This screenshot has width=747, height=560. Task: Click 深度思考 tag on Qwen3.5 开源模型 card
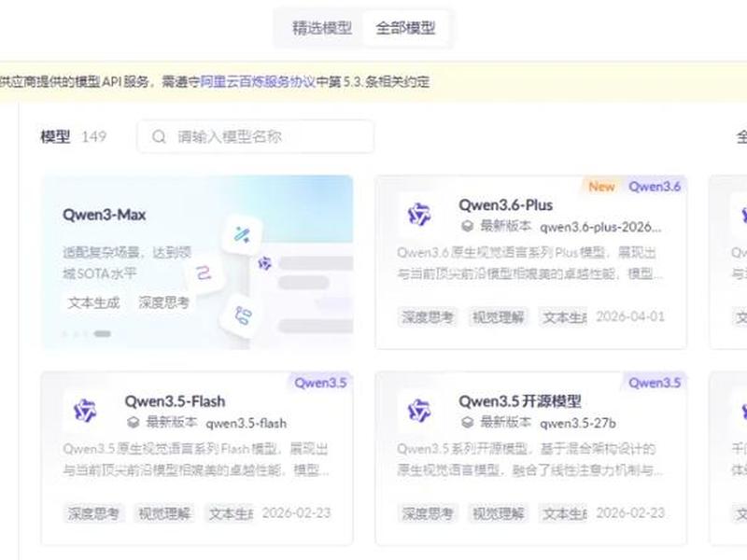428,513
